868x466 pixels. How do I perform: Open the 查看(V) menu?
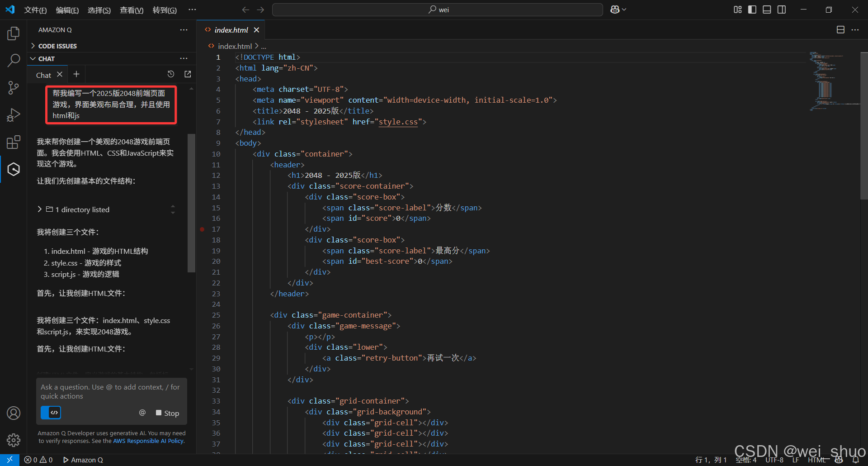pos(132,10)
